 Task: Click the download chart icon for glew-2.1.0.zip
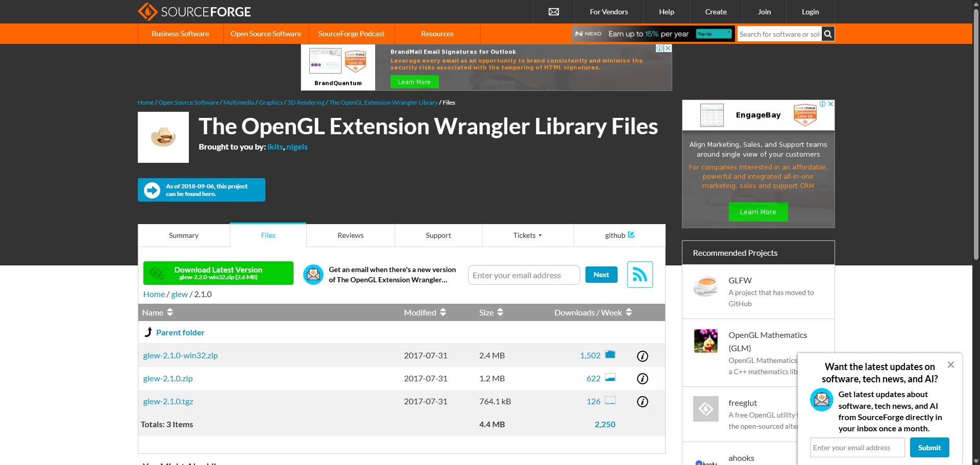pos(610,377)
